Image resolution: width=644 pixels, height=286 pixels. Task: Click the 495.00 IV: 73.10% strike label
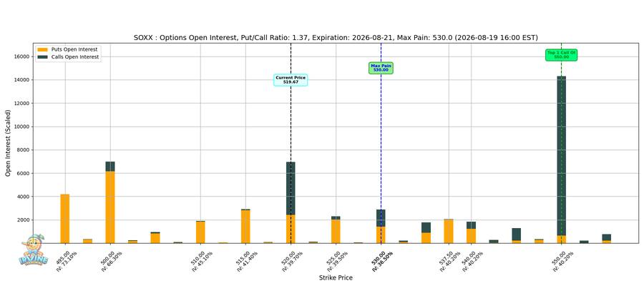[66, 260]
